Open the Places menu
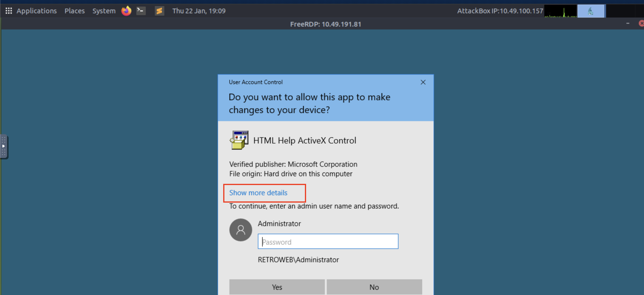This screenshot has height=295, width=644. (75, 11)
